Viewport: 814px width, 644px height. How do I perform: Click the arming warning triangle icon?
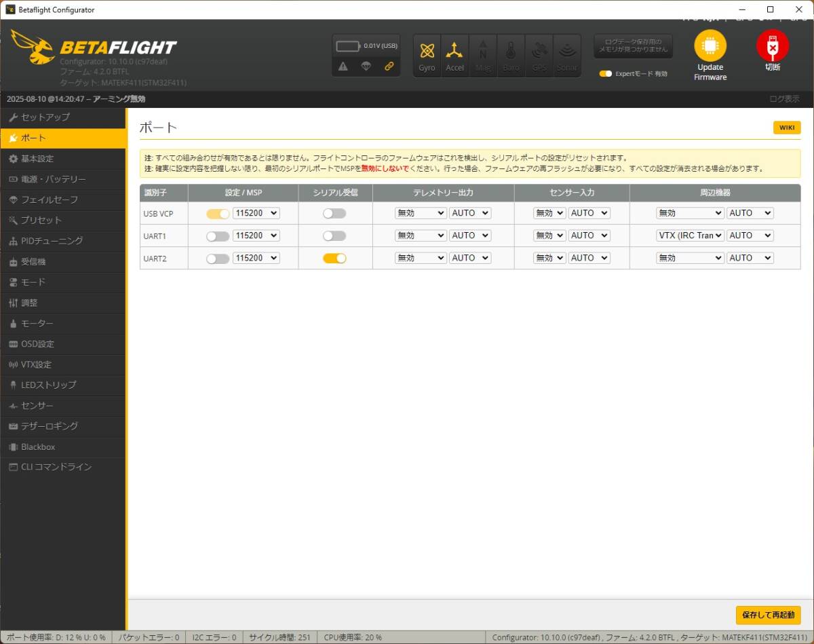[343, 66]
